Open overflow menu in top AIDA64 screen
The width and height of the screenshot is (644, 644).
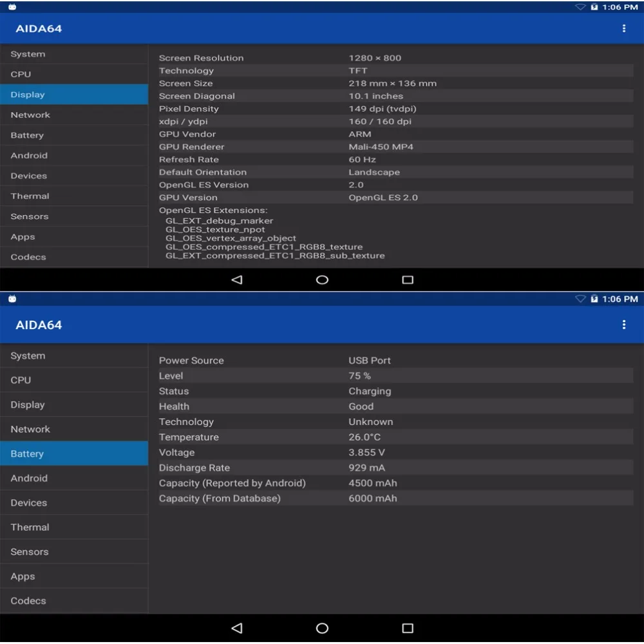(623, 28)
